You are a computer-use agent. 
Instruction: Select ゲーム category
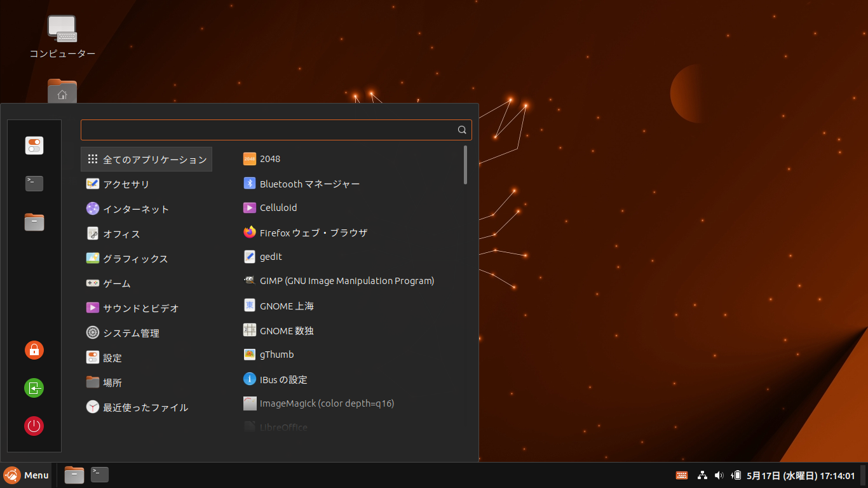pos(146,283)
